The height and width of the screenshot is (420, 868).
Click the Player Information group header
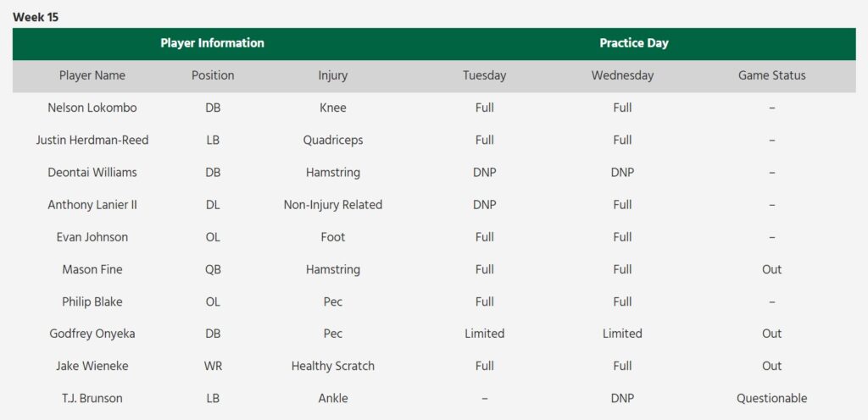pyautogui.click(x=212, y=43)
